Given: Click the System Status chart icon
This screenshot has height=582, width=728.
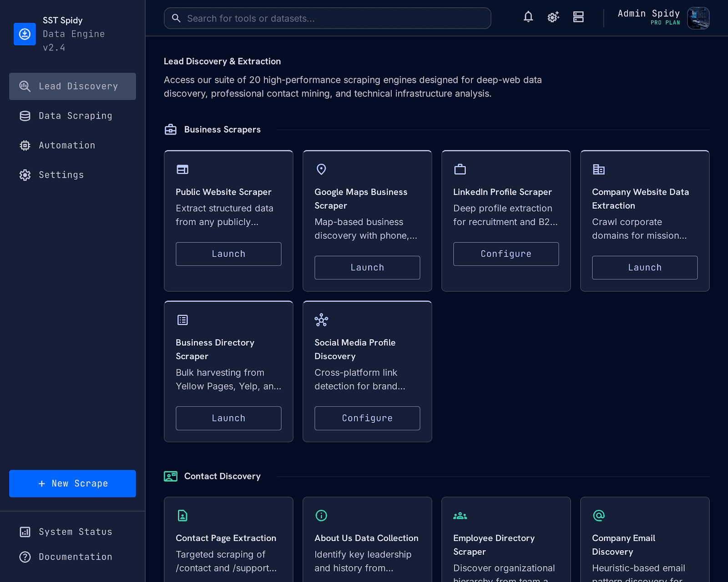Looking at the screenshot, I should 25,532.
